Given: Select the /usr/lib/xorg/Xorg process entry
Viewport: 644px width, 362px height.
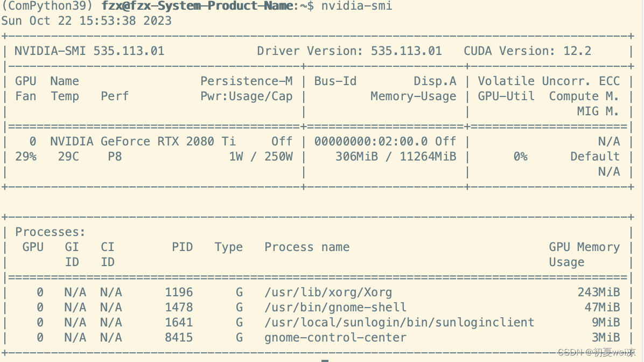Looking at the screenshot, I should tap(328, 292).
